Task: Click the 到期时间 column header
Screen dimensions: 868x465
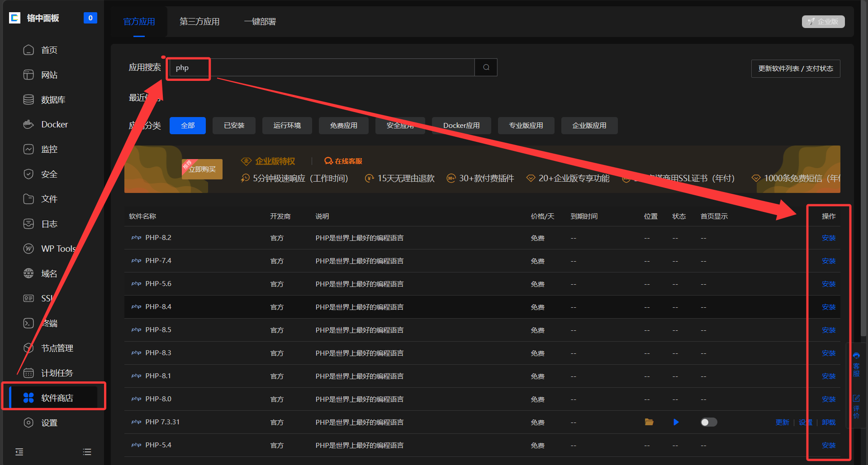Action: tap(584, 216)
